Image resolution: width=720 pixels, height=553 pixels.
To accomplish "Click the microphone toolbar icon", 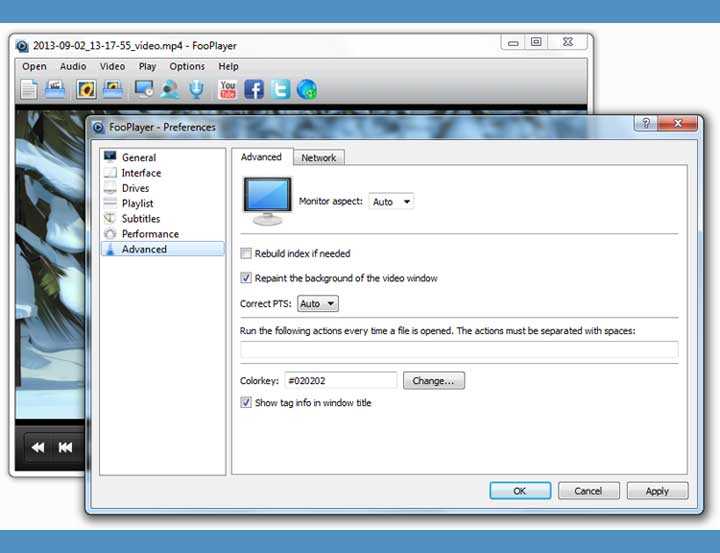I will pos(197,89).
